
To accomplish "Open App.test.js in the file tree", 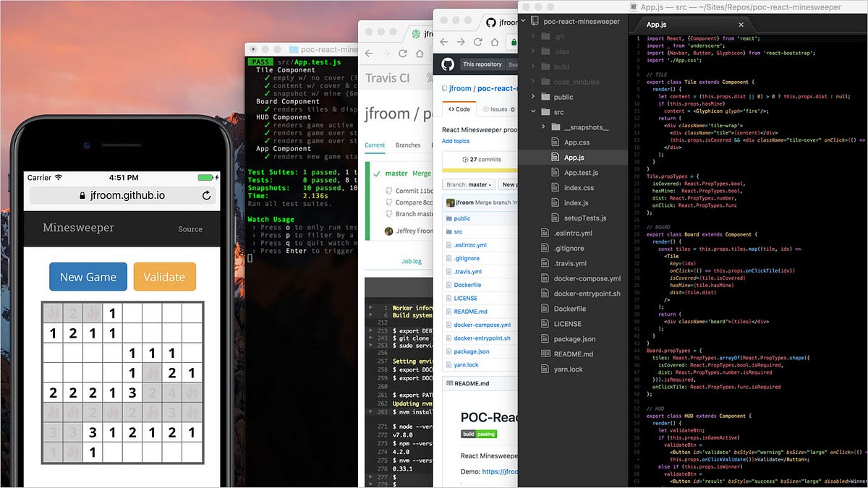I will pos(581,172).
